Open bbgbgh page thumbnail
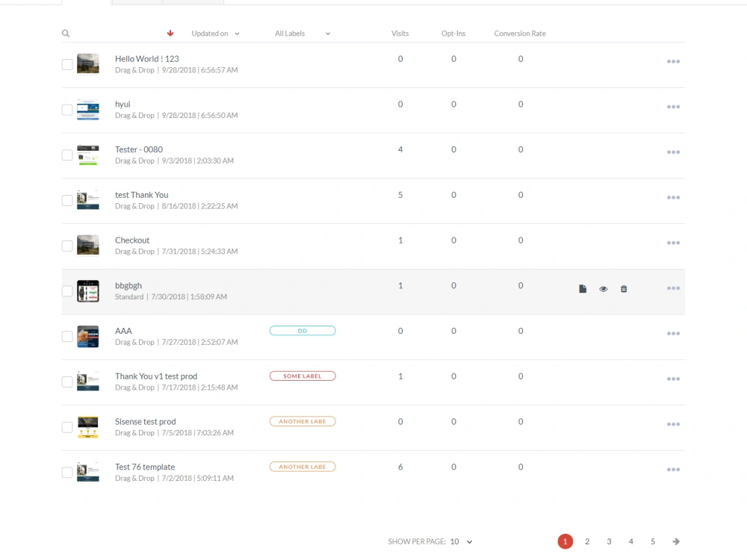Image resolution: width=747 pixels, height=560 pixels. (x=88, y=291)
